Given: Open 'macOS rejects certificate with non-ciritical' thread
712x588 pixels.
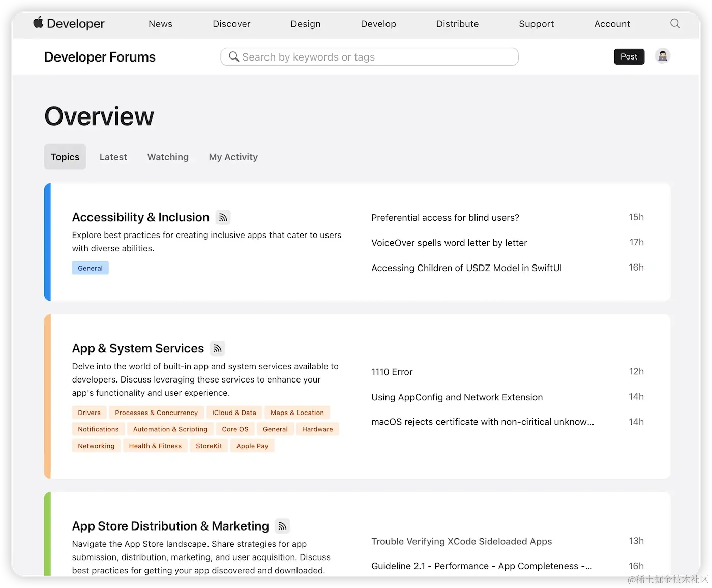Looking at the screenshot, I should pos(482,422).
